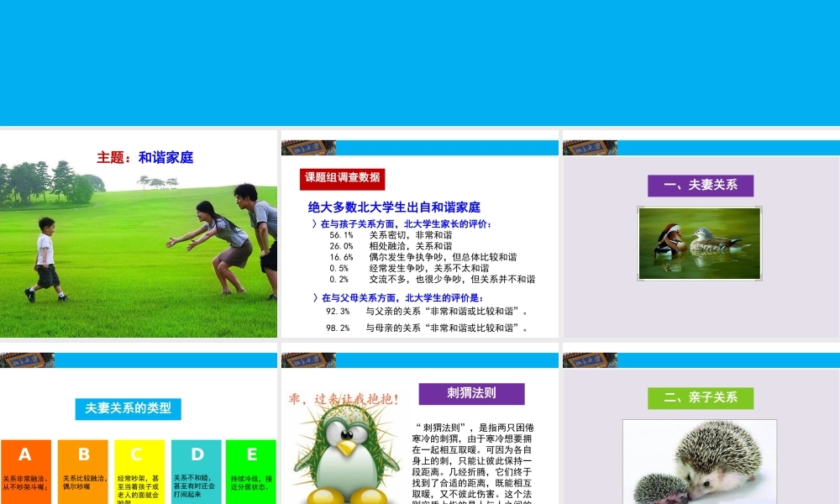Screen dimensions: 840x504
Task: Expand the 在与孩子关系方面 bullet chevron
Action: 313,224
